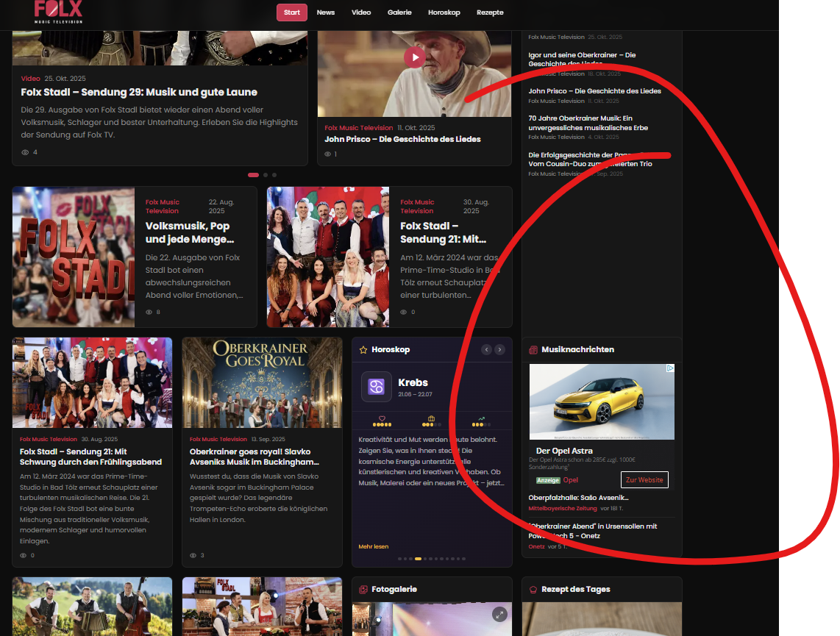Image resolution: width=840 pixels, height=636 pixels.
Task: Open Folx Stadl Sendung 29 headline
Action: (x=139, y=92)
